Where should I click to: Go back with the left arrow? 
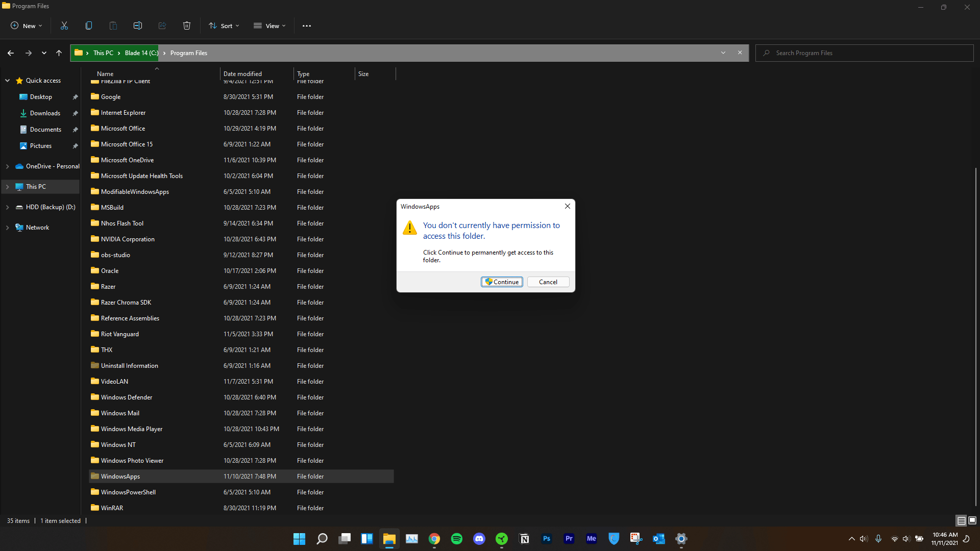(x=11, y=53)
